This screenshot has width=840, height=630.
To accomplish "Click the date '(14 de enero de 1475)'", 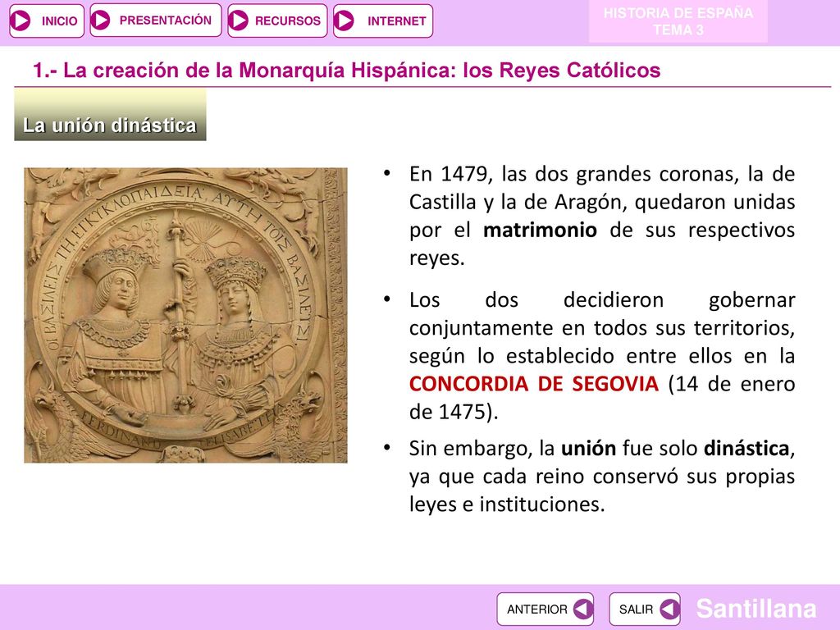I will (x=602, y=398).
